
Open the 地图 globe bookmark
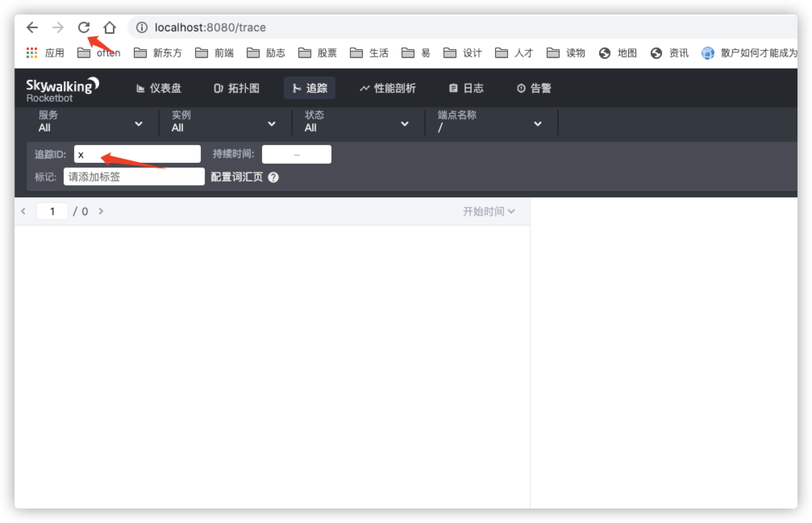point(618,53)
